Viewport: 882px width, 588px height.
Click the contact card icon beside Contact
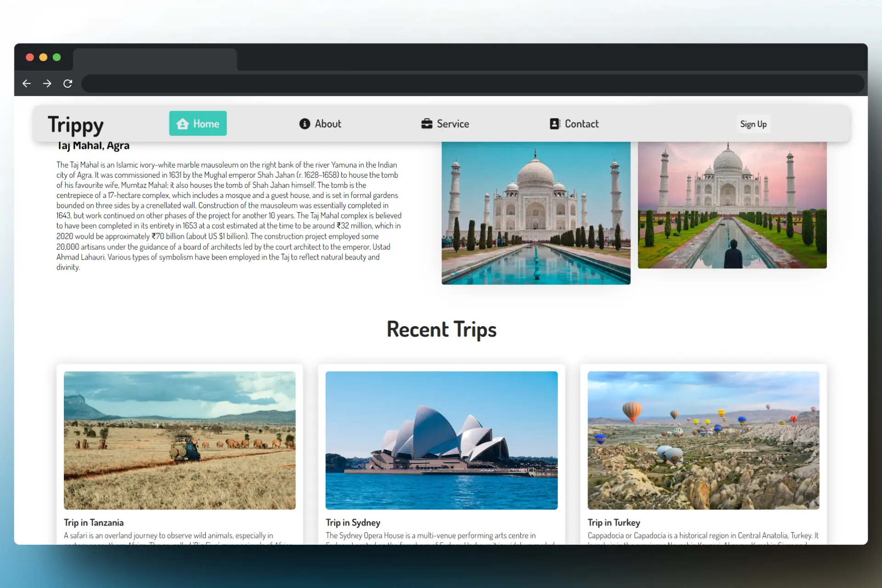tap(554, 124)
